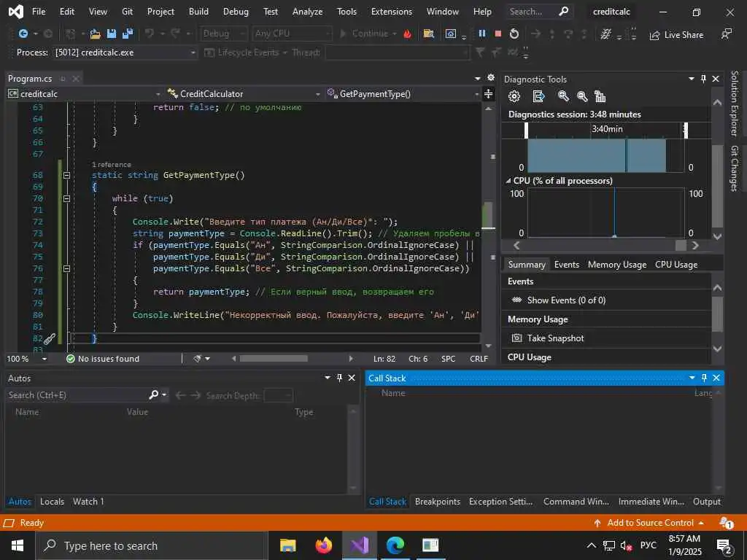Open the Analyze menu

click(x=307, y=12)
